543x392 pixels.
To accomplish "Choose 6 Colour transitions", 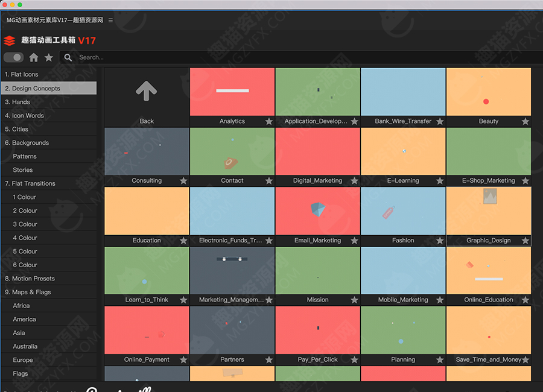I will pos(49,265).
